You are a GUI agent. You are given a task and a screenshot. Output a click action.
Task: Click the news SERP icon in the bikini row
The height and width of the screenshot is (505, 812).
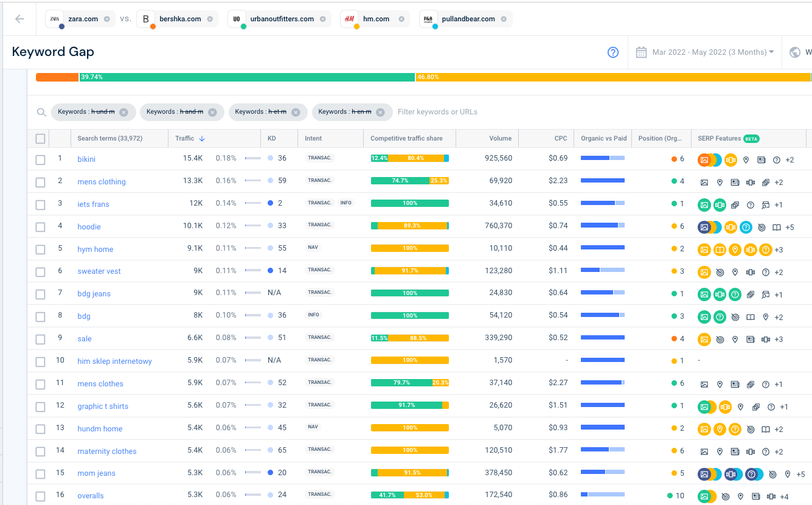(x=762, y=160)
